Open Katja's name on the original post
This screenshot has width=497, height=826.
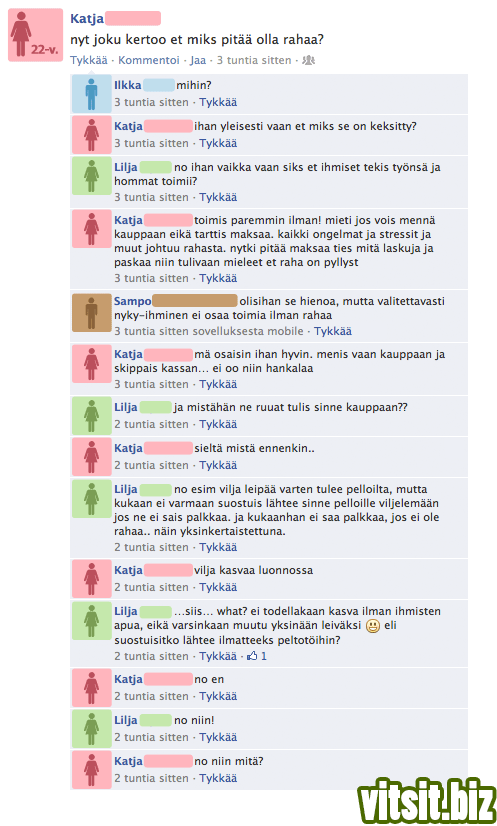[87, 19]
